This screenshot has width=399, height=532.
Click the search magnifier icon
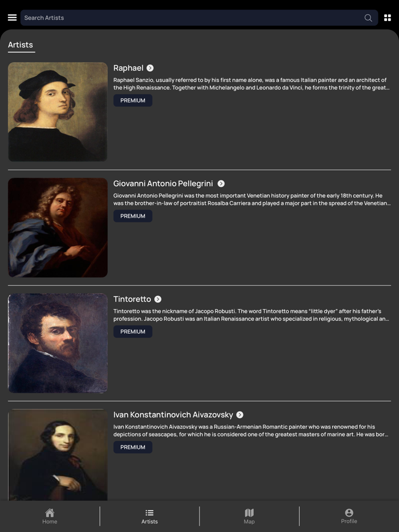click(x=368, y=18)
